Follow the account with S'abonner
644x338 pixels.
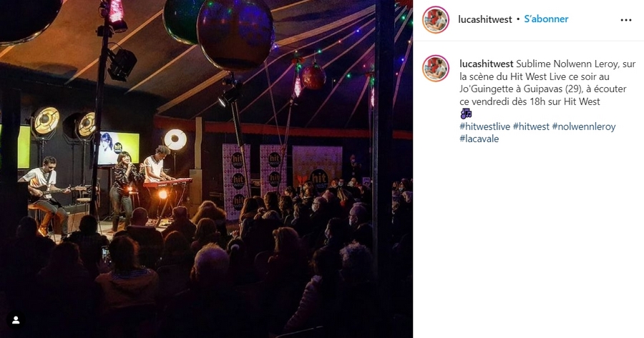[546, 19]
